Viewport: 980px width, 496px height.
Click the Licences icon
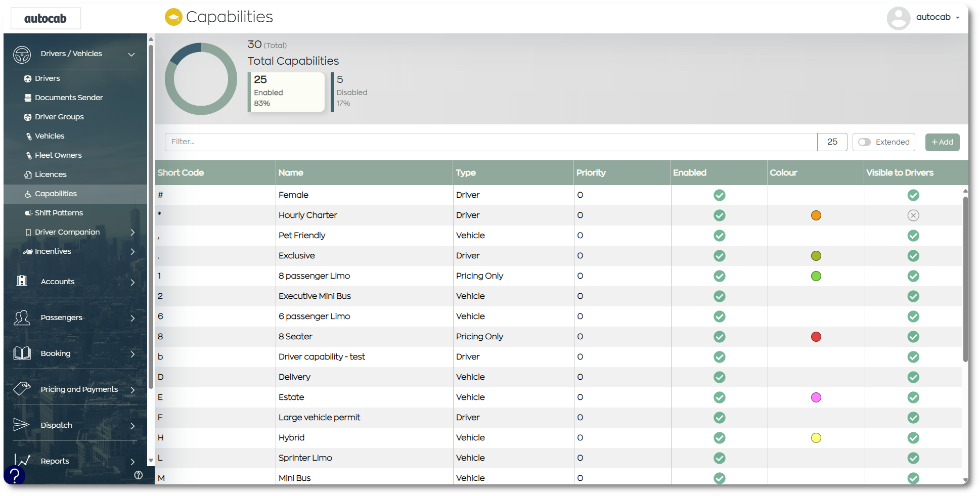pos(28,175)
